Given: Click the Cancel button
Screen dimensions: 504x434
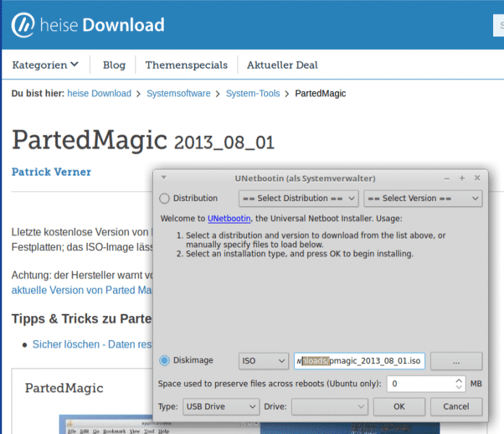Looking at the screenshot, I should (x=456, y=407).
